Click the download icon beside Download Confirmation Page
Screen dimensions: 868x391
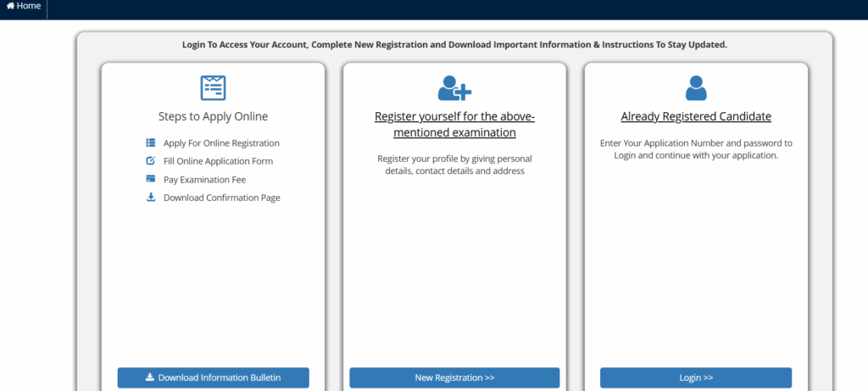[151, 198]
